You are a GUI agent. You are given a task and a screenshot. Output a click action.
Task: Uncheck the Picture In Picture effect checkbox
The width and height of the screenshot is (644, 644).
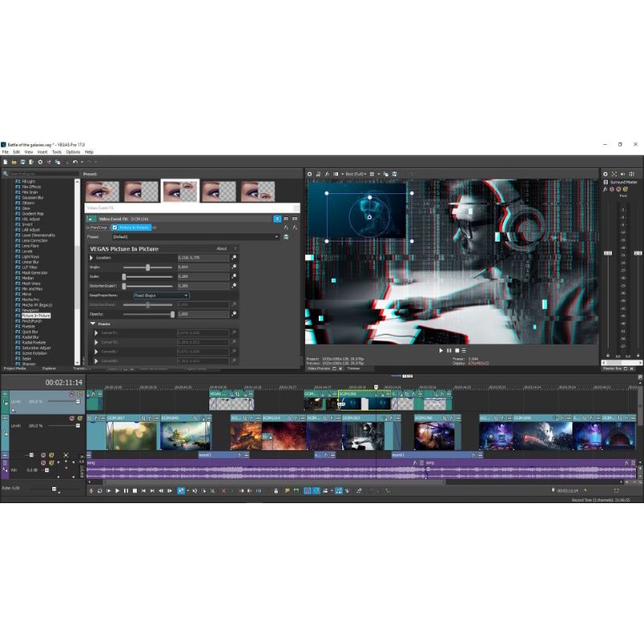pyautogui.click(x=114, y=229)
